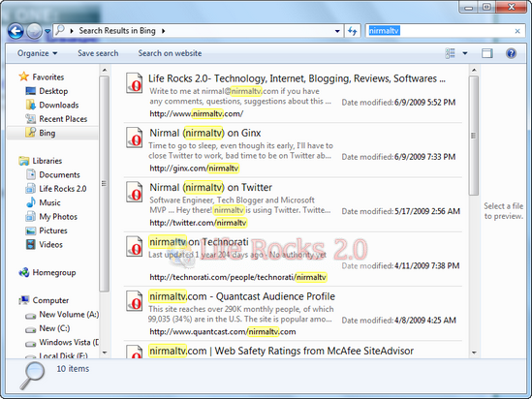Click Opera icon of the Quantcast result

pyautogui.click(x=135, y=300)
